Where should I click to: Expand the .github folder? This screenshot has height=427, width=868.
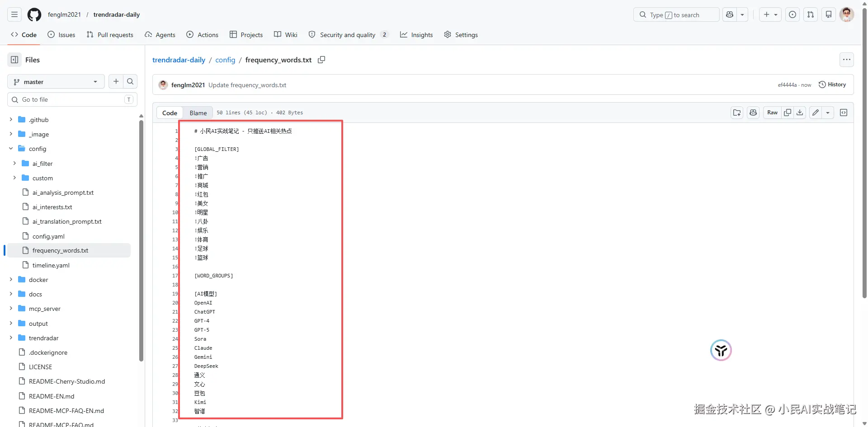click(x=11, y=119)
